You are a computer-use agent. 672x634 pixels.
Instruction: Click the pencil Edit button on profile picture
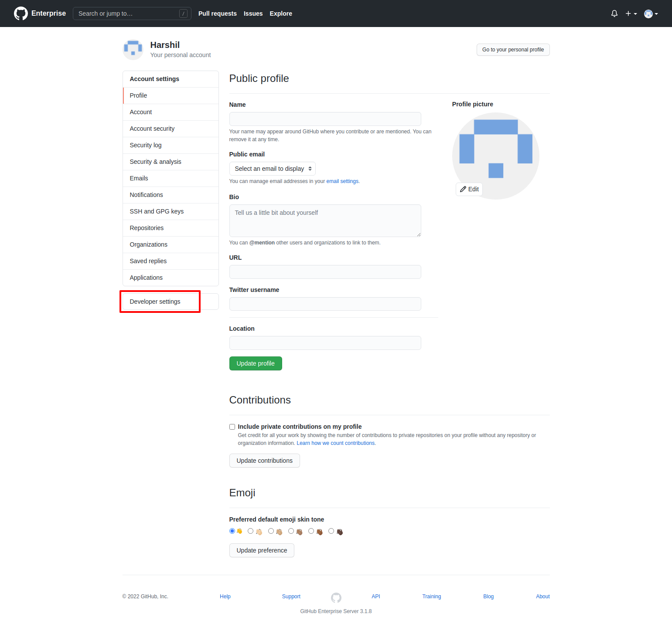coord(469,189)
